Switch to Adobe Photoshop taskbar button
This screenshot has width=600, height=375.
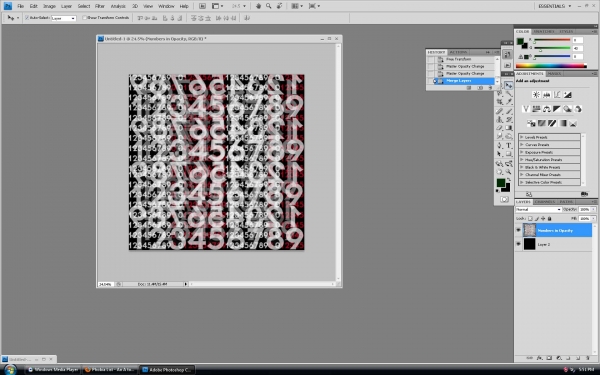[x=167, y=370]
